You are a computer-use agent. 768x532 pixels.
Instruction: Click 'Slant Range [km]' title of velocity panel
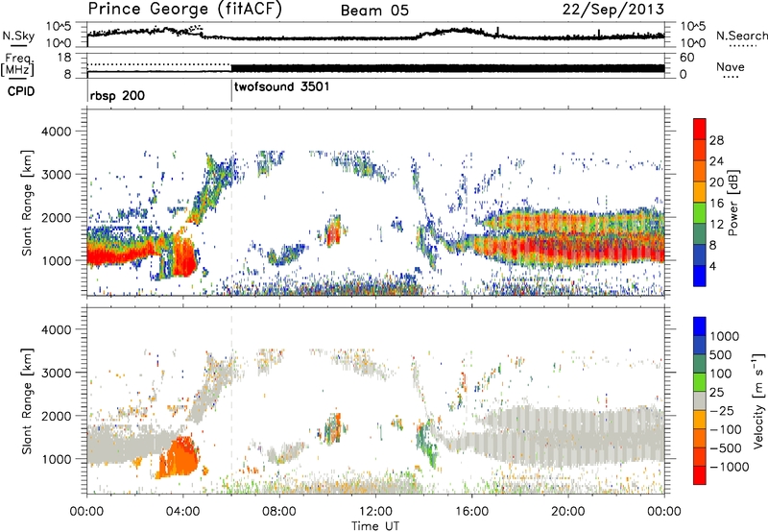click(x=27, y=401)
